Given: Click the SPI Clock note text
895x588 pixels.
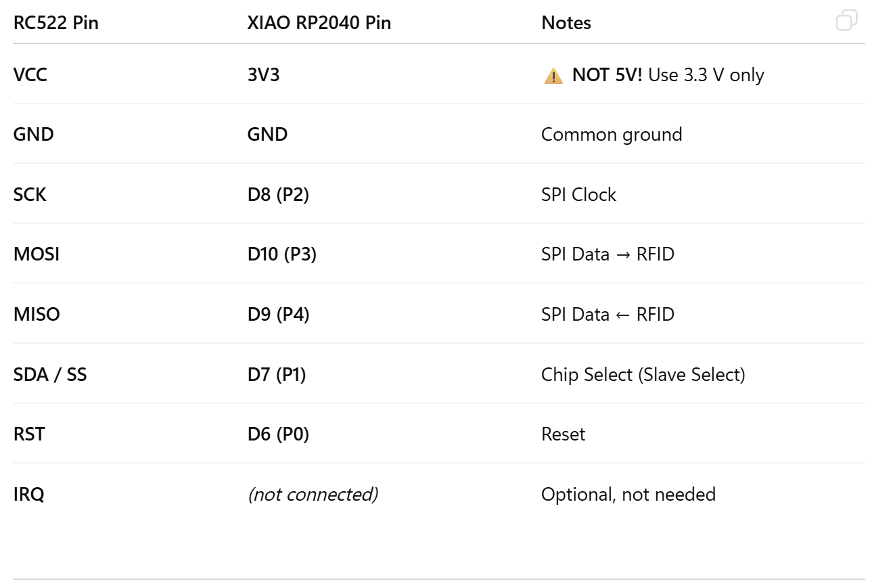Looking at the screenshot, I should pyautogui.click(x=578, y=194).
